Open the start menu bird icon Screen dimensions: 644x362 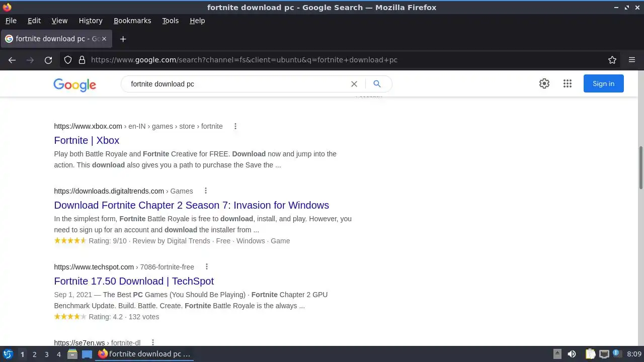8,354
